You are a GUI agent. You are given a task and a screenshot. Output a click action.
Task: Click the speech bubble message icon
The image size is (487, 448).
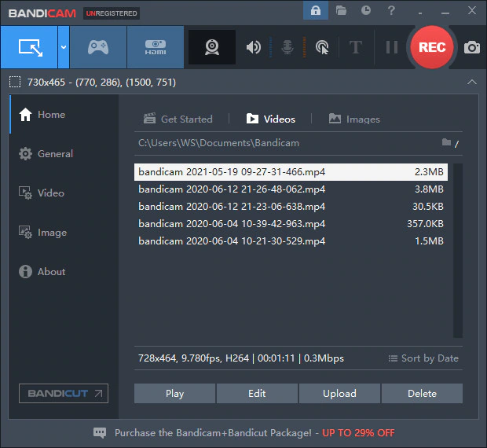pyautogui.click(x=100, y=433)
